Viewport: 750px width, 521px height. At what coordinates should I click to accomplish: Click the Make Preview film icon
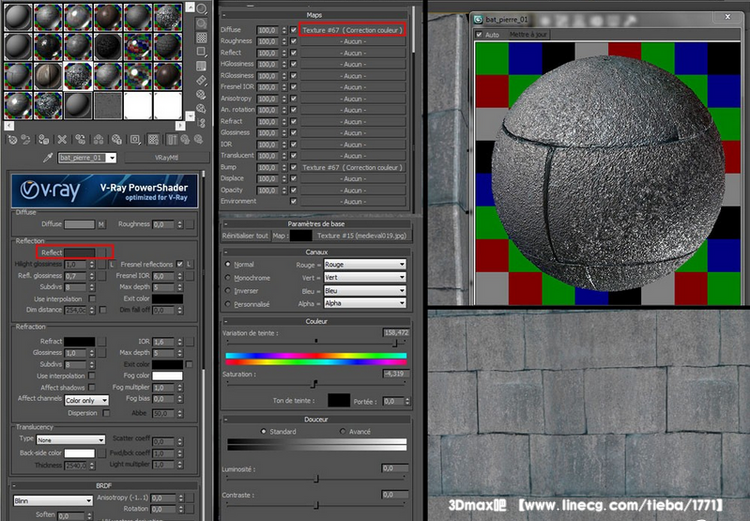[201, 80]
